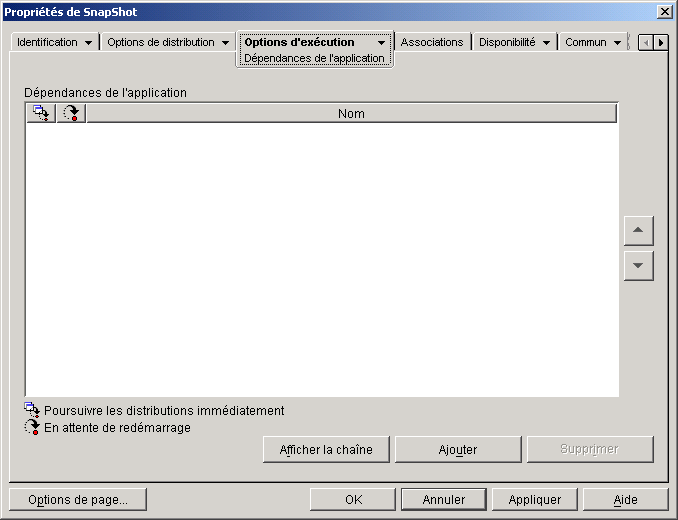This screenshot has width=678, height=520.
Task: Expand the Options de distribution dropdown arrow
Action: pos(225,43)
